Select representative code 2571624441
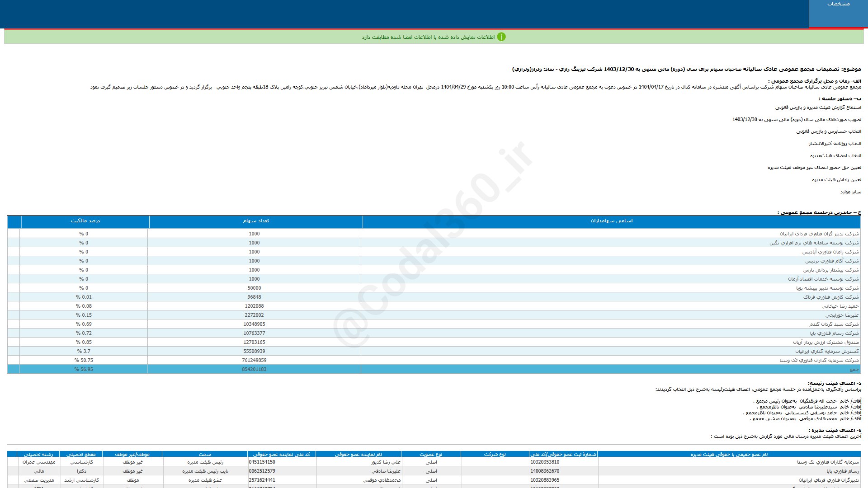 (x=262, y=480)
